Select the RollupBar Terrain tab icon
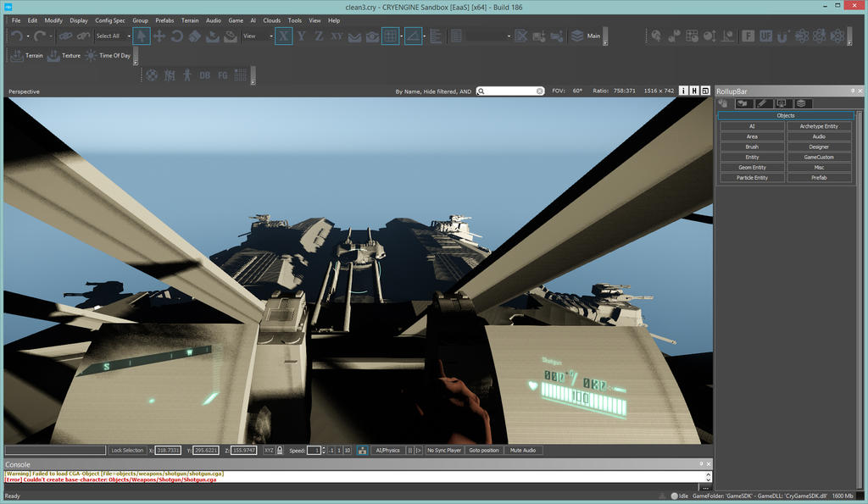The image size is (868, 504). (x=743, y=103)
